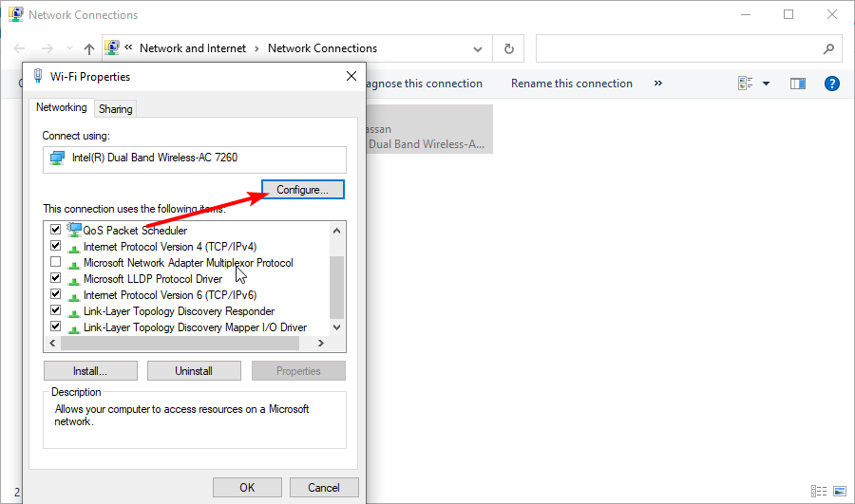Enable Microsoft Network Adapter Multiplexor Protocol checkbox
Screen dimensions: 855x504
[x=56, y=262]
